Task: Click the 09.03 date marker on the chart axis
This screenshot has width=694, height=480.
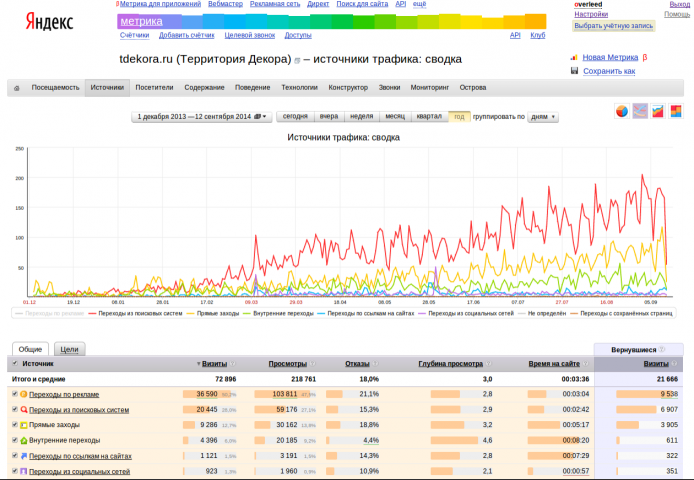Action: [251, 302]
